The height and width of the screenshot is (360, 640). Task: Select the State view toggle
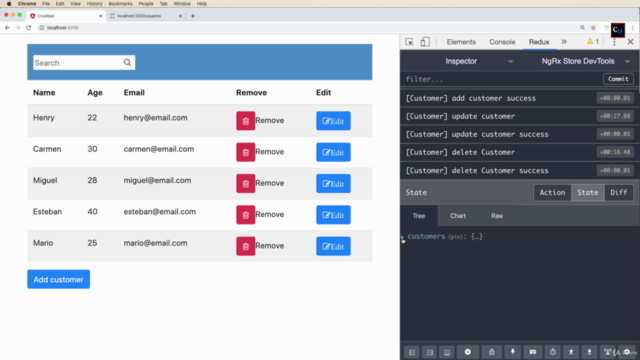(x=588, y=193)
